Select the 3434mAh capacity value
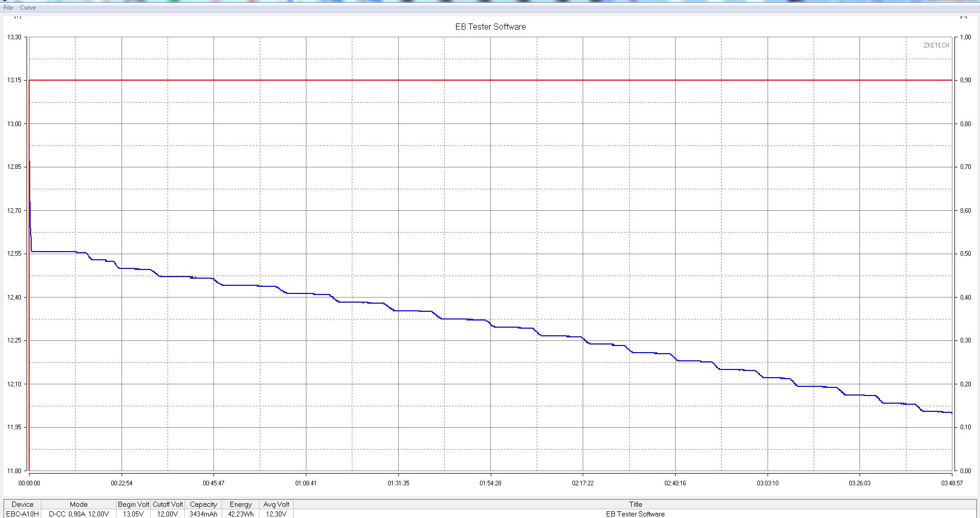980x518 pixels. coord(203,514)
